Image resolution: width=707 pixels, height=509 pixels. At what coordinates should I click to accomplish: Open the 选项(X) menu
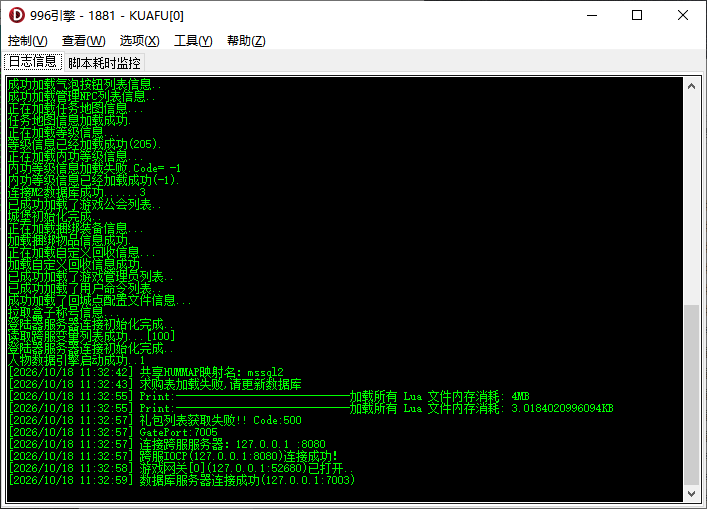(139, 41)
